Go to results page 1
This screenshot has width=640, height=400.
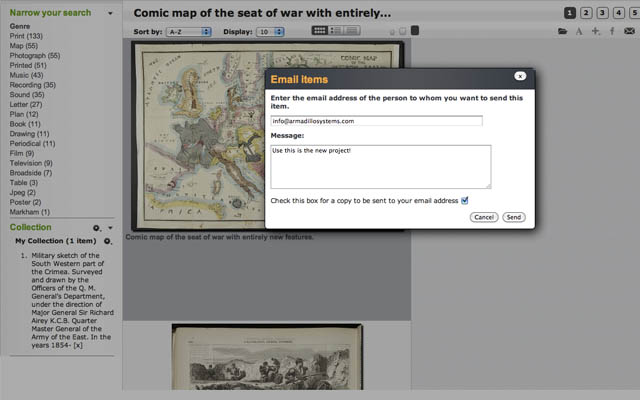click(570, 13)
